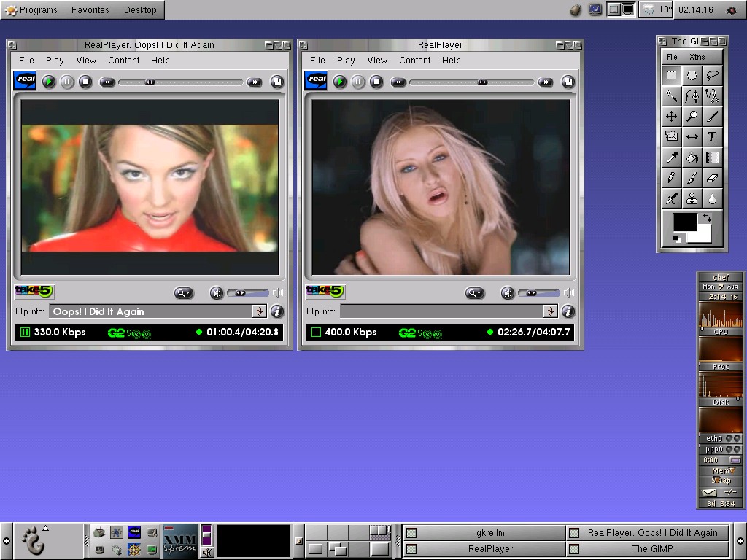This screenshot has width=747, height=560.
Task: Select GIMP move tool
Action: point(671,116)
